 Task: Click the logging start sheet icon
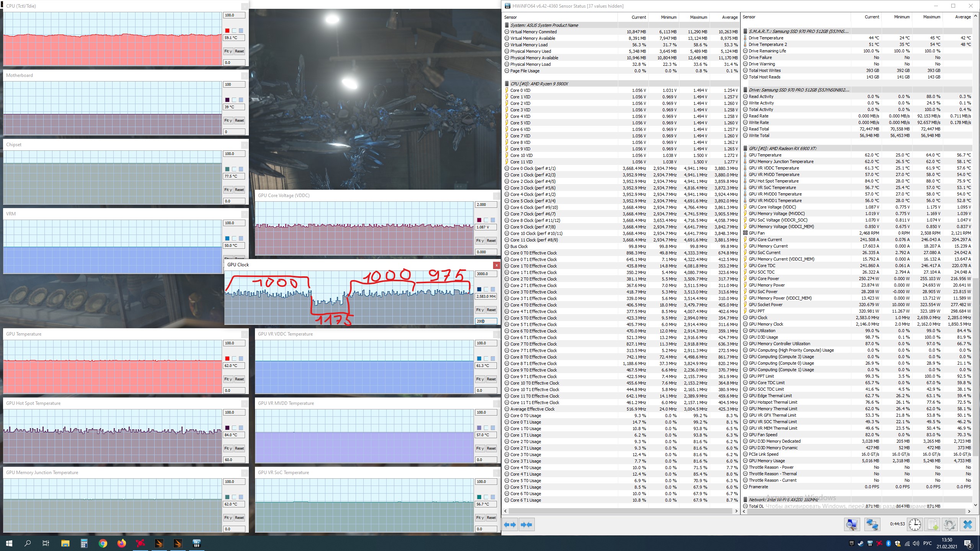point(932,524)
